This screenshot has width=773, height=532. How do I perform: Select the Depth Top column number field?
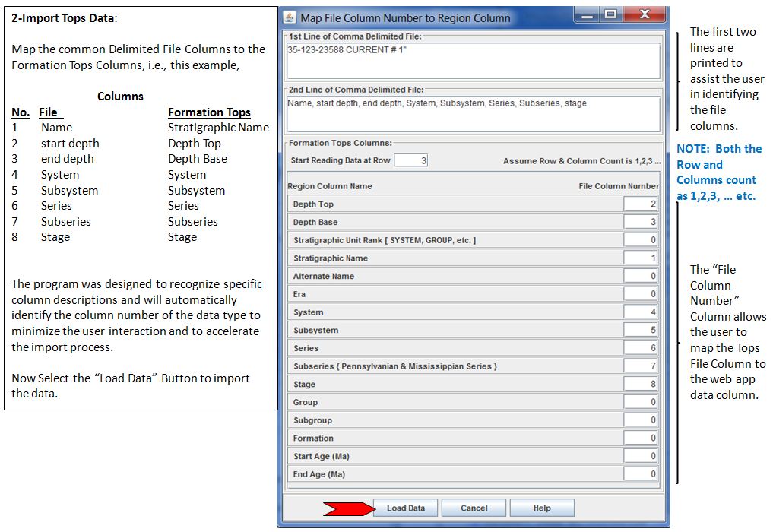(641, 204)
